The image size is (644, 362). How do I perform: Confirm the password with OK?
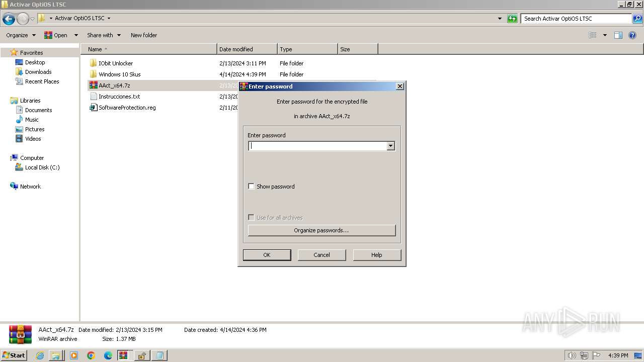267,255
